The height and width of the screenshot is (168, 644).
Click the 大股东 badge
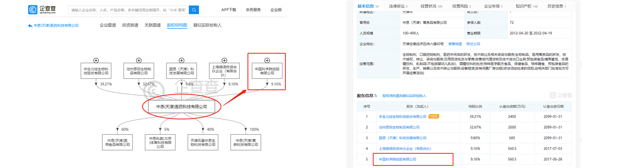coord(434,117)
